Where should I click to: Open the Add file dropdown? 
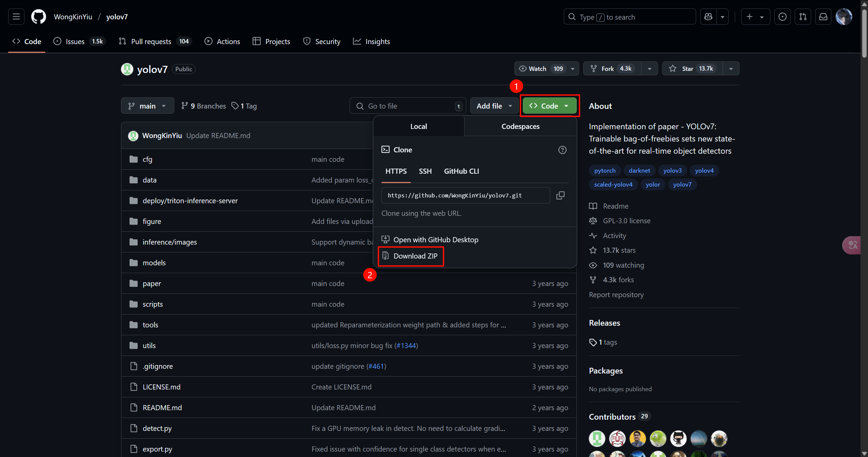(x=494, y=106)
